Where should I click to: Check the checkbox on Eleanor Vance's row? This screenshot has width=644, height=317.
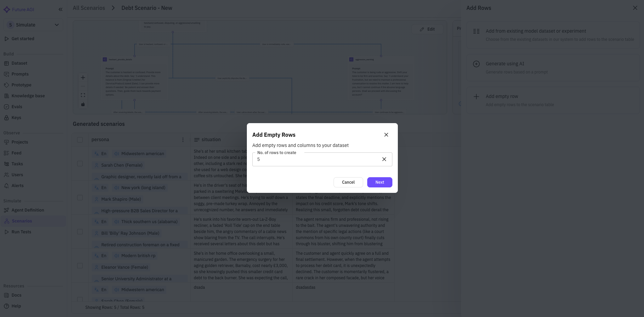tap(80, 266)
